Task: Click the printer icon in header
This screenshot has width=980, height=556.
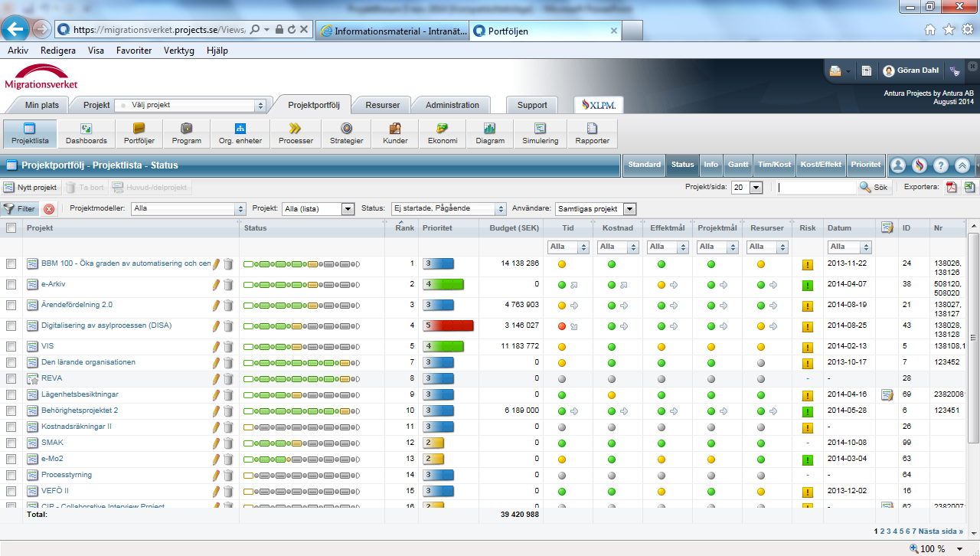Action: tap(835, 70)
